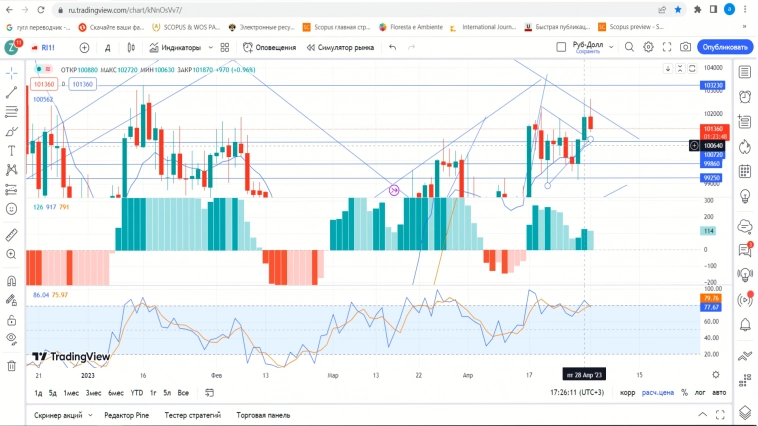Expand the Скринер акций dropdown

(x=62, y=414)
